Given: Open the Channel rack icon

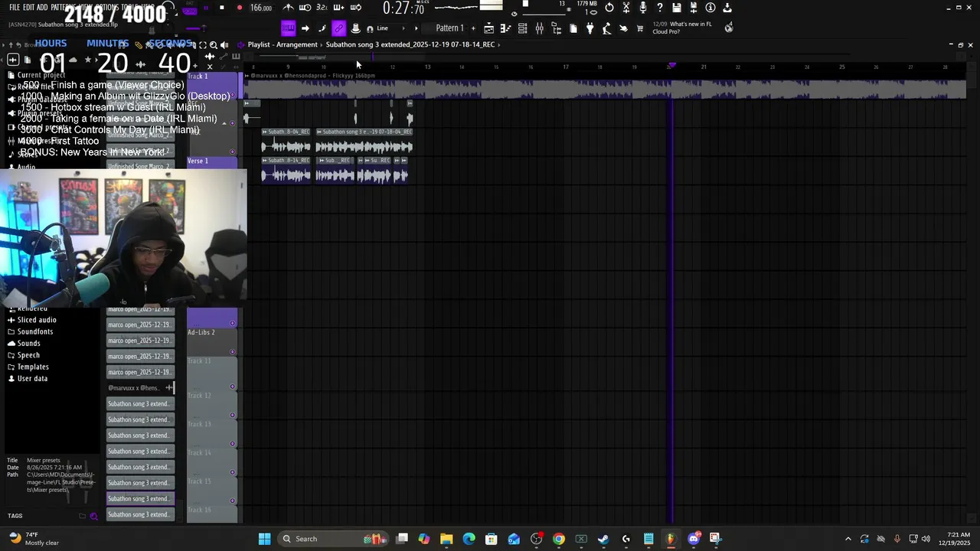Looking at the screenshot, I should tap(522, 28).
